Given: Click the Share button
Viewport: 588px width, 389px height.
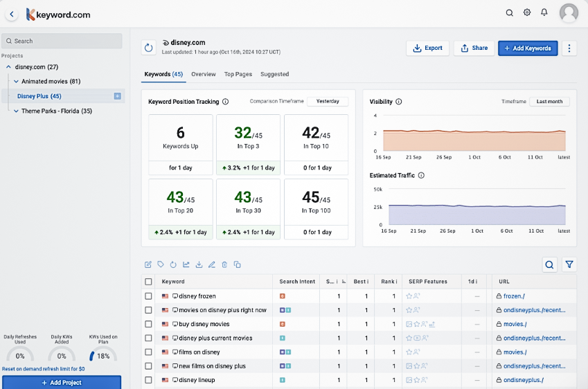Looking at the screenshot, I should [x=474, y=48].
